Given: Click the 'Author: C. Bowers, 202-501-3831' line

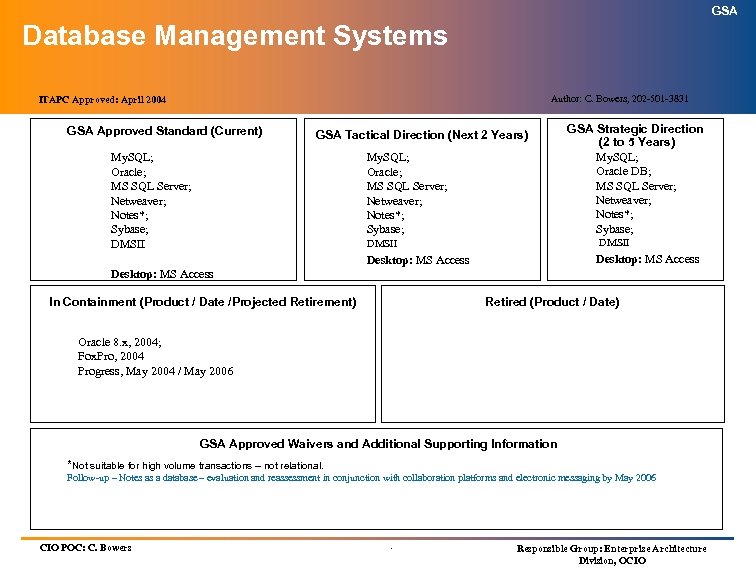Looking at the screenshot, I should point(620,99).
